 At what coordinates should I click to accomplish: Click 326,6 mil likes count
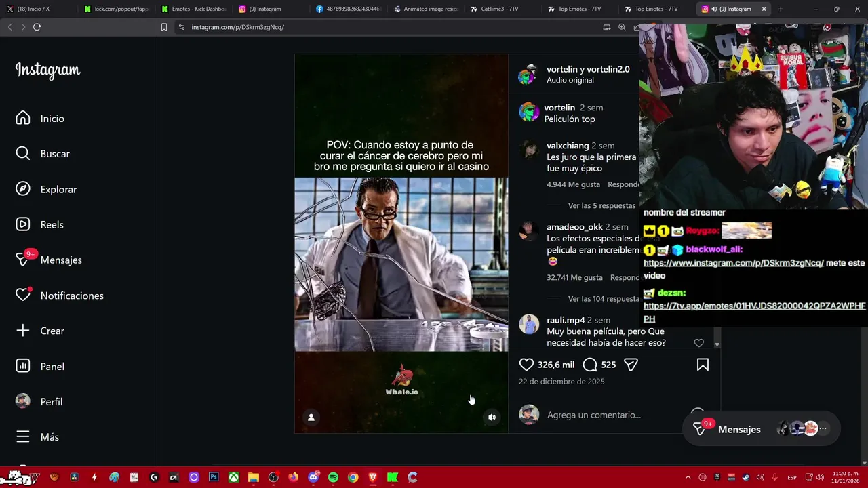(x=556, y=365)
